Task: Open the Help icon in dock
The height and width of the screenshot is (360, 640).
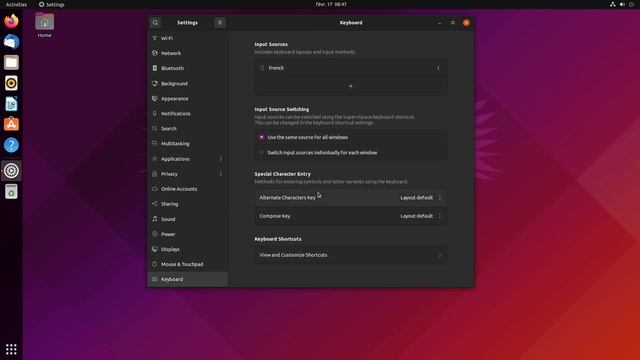Action: [11, 145]
